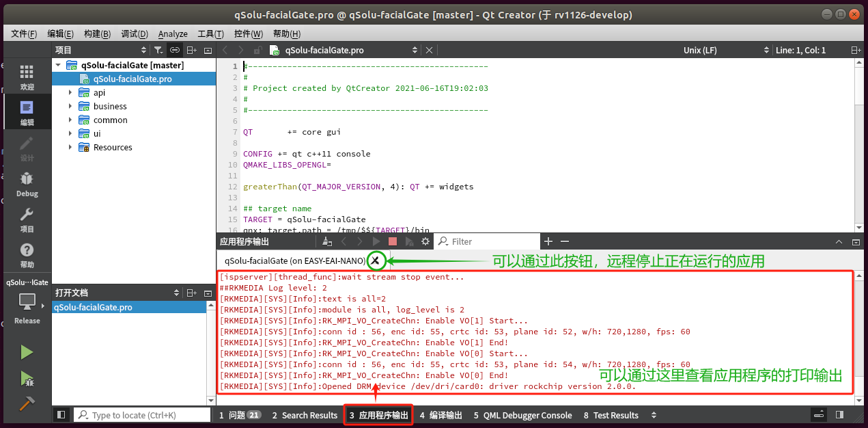Close the application output pane
The width and height of the screenshot is (868, 428).
(x=856, y=241)
